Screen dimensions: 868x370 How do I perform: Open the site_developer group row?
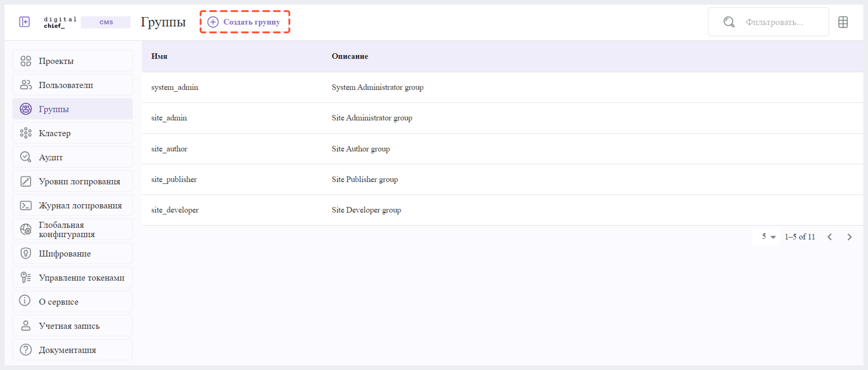point(502,210)
